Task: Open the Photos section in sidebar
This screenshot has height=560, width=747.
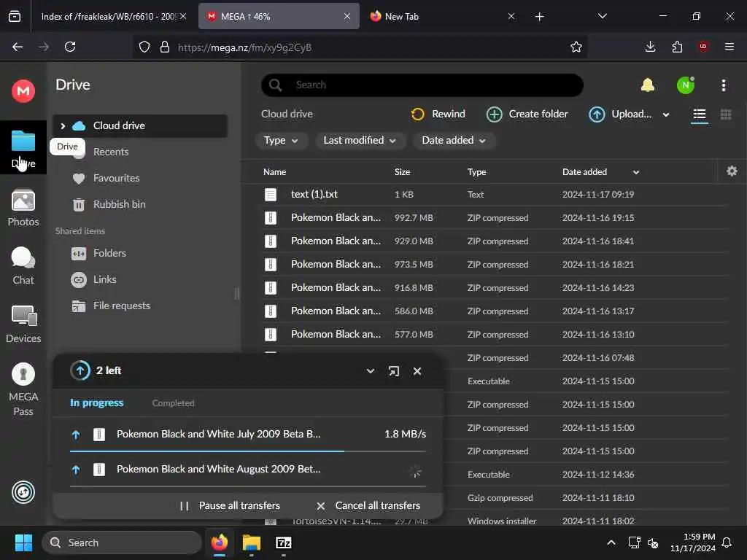Action: coord(23,208)
